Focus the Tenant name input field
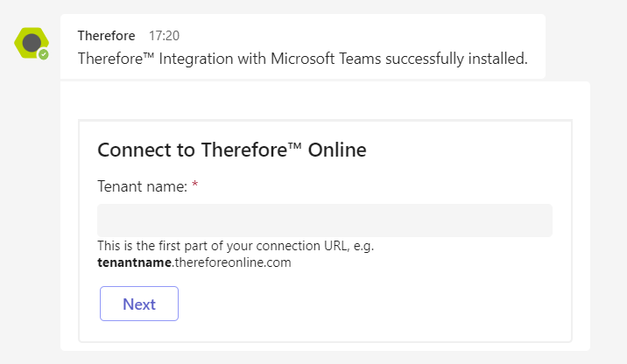Screen dimensions: 627x364 pyautogui.click(x=324, y=220)
